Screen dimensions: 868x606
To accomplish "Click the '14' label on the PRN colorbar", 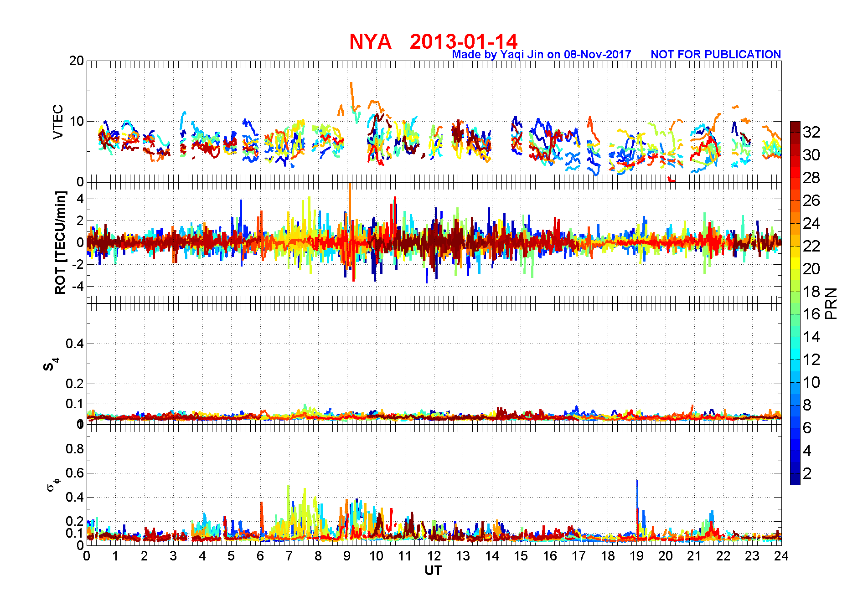I will (x=811, y=337).
